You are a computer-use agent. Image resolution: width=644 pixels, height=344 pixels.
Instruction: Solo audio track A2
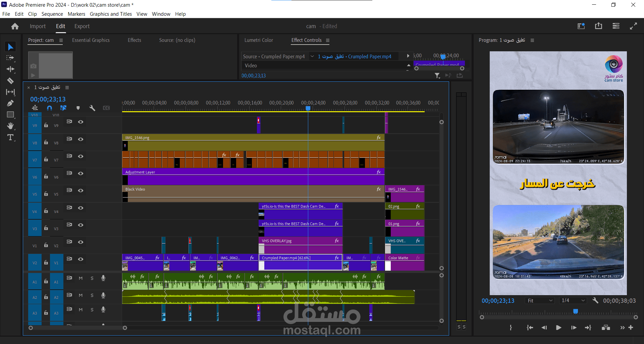coord(92,295)
